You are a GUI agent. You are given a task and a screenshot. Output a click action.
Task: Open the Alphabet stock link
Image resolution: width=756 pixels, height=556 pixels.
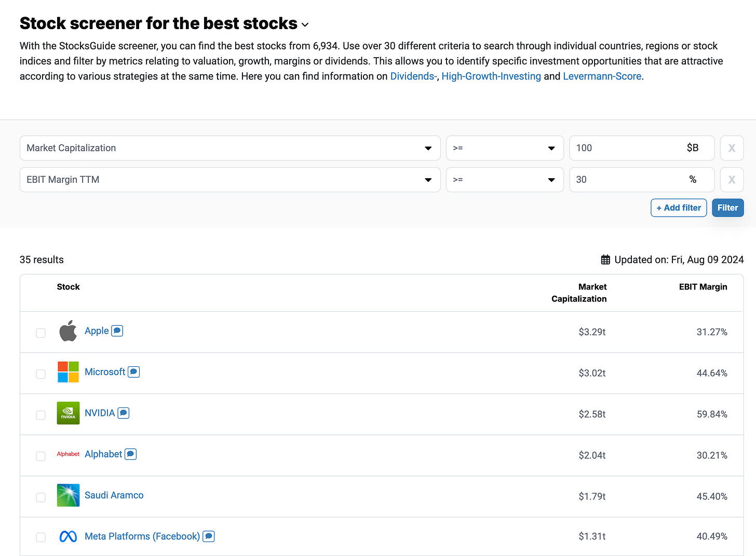[103, 454]
